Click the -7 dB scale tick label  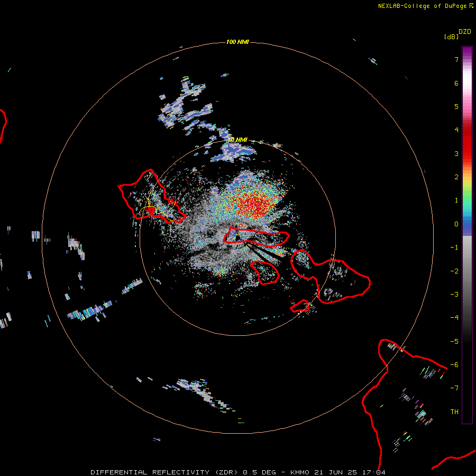click(454, 388)
